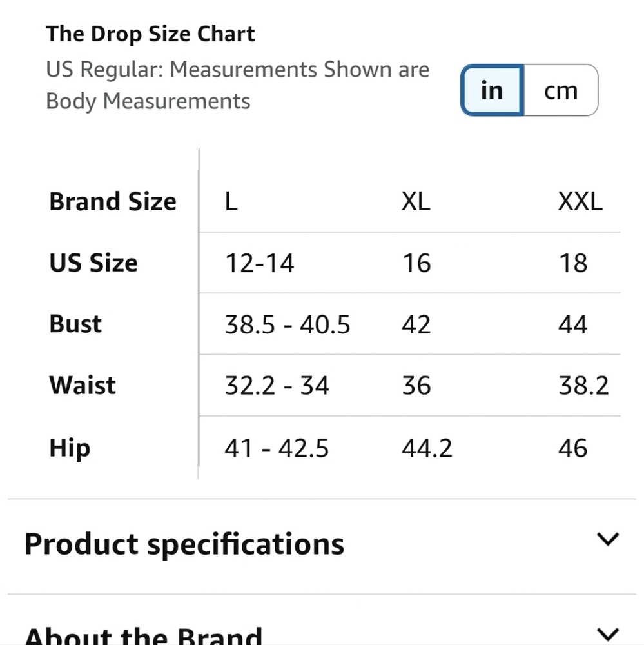Click the US Regular body measurements note

pos(237,85)
